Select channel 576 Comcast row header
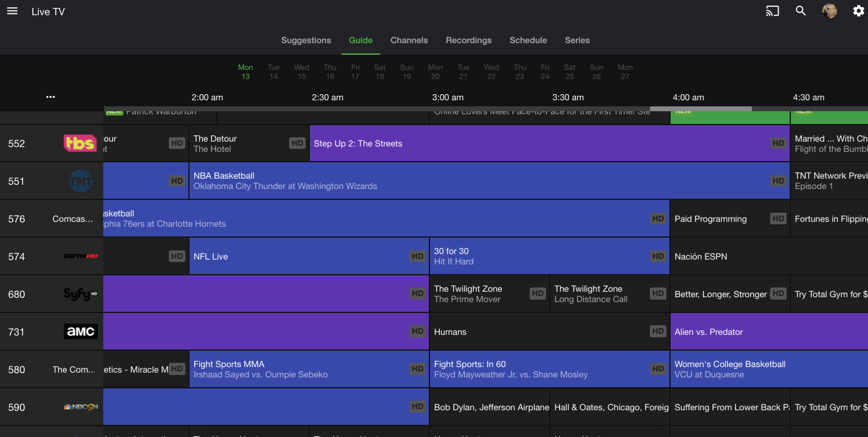The width and height of the screenshot is (868, 437). (52, 219)
